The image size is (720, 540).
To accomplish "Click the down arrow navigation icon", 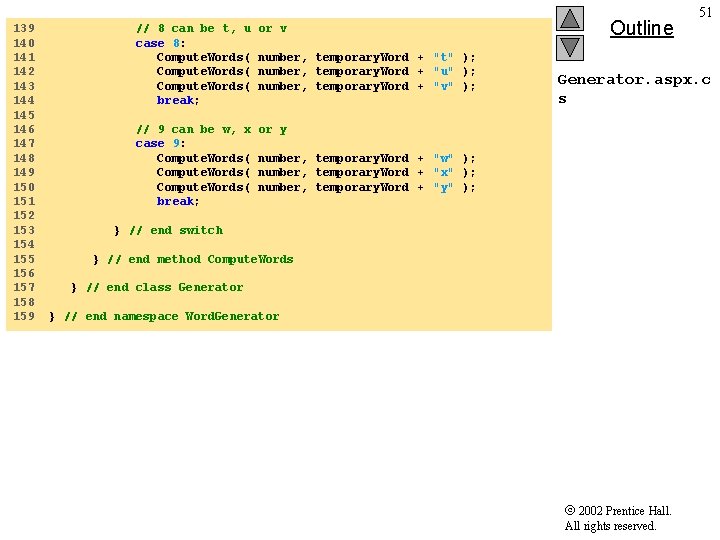I will 570,48.
